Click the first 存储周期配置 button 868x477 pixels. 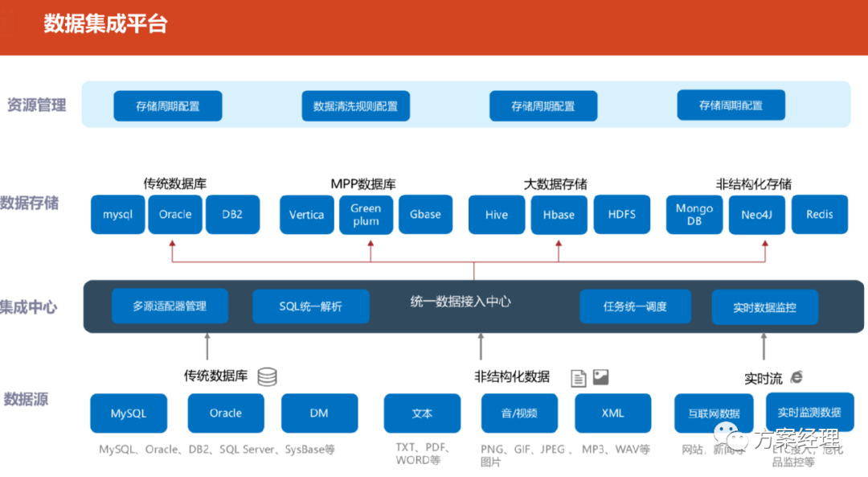point(167,105)
